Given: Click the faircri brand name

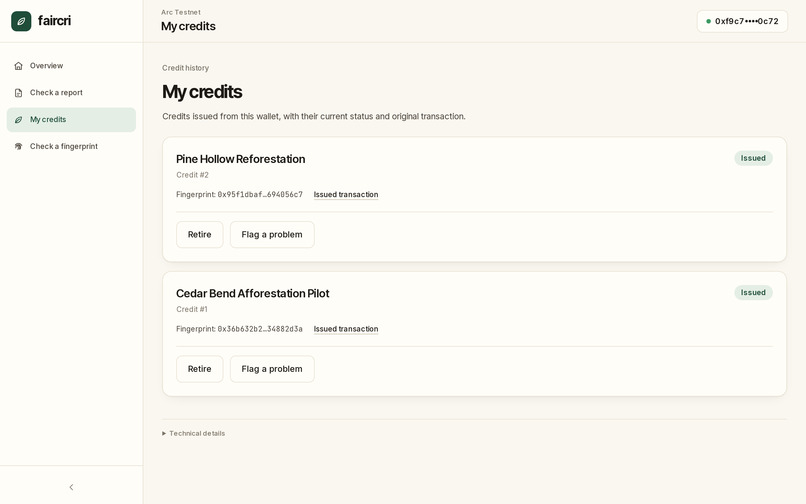Looking at the screenshot, I should click(54, 21).
